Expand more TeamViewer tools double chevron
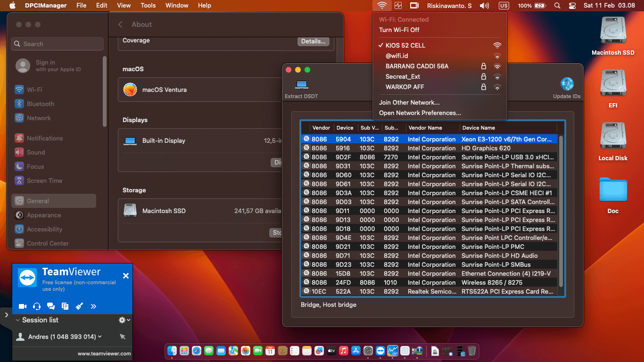Screen dimensions: 644x362 (93, 306)
